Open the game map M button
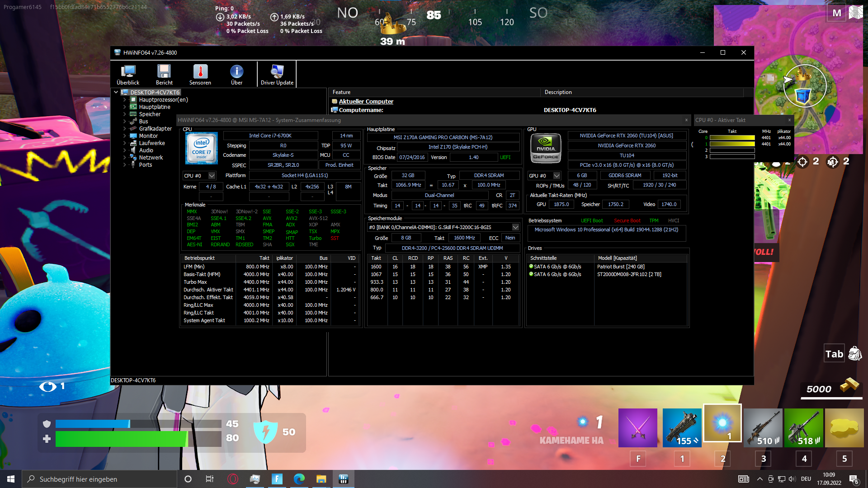Viewport: 868px width, 488px height. tap(837, 13)
